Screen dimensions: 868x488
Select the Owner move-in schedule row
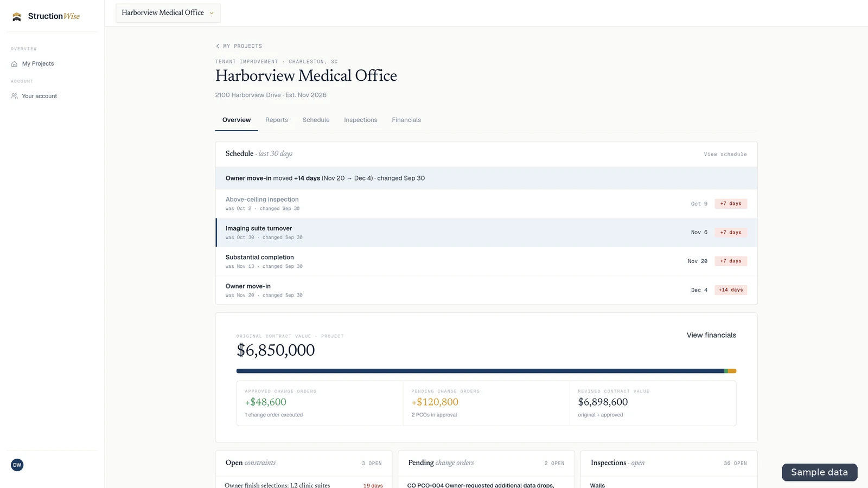(486, 290)
